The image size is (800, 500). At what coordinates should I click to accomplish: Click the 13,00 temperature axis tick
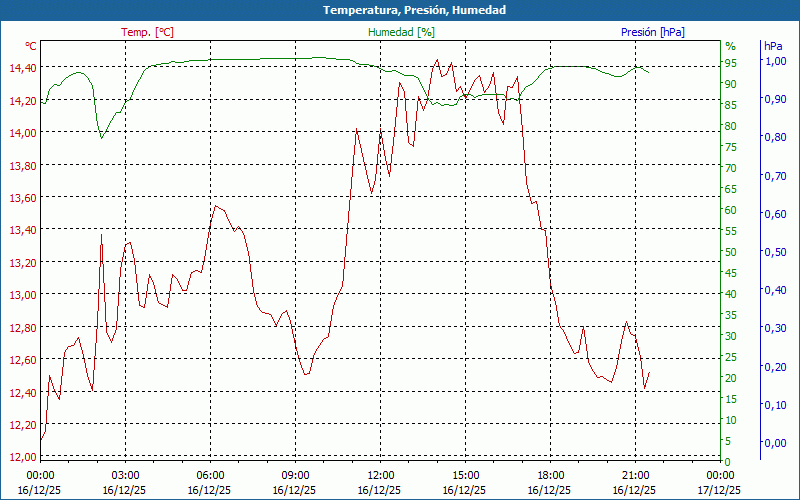coord(22,295)
